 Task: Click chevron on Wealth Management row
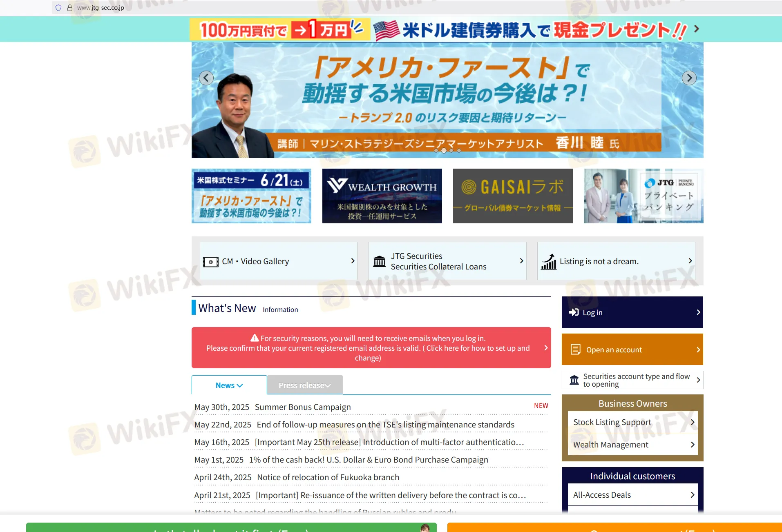693,445
